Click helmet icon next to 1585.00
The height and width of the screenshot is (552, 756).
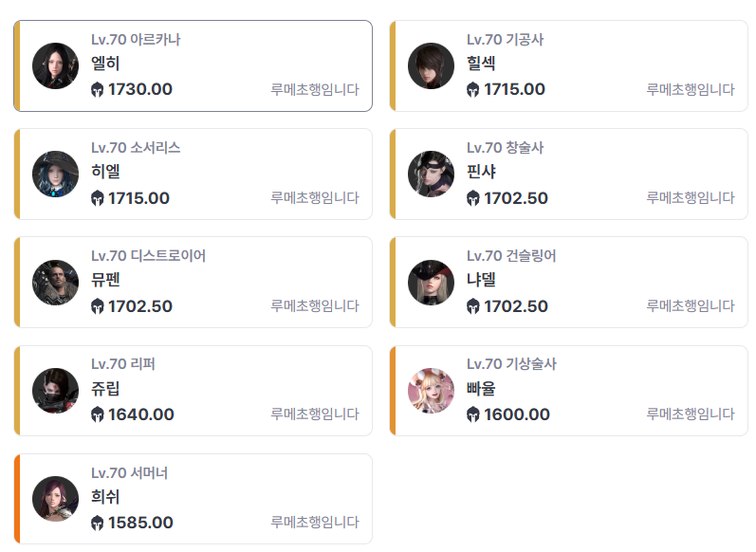98,524
